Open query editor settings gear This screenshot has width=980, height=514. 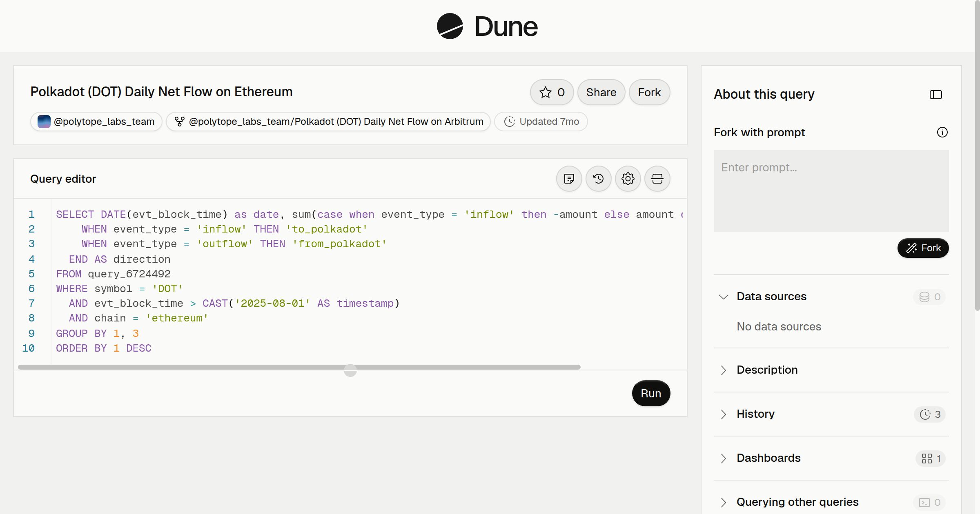628,179
